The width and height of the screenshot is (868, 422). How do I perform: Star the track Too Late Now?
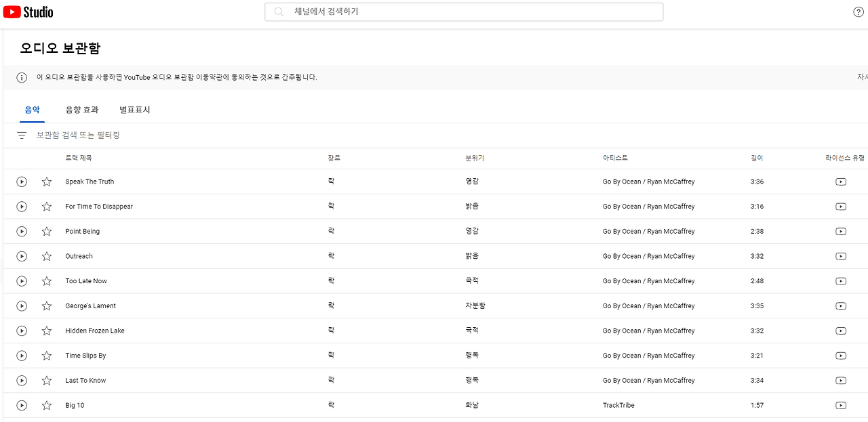point(47,281)
